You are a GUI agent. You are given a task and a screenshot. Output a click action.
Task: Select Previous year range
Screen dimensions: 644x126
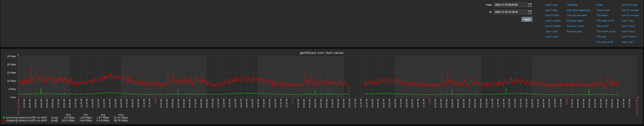coord(574,31)
